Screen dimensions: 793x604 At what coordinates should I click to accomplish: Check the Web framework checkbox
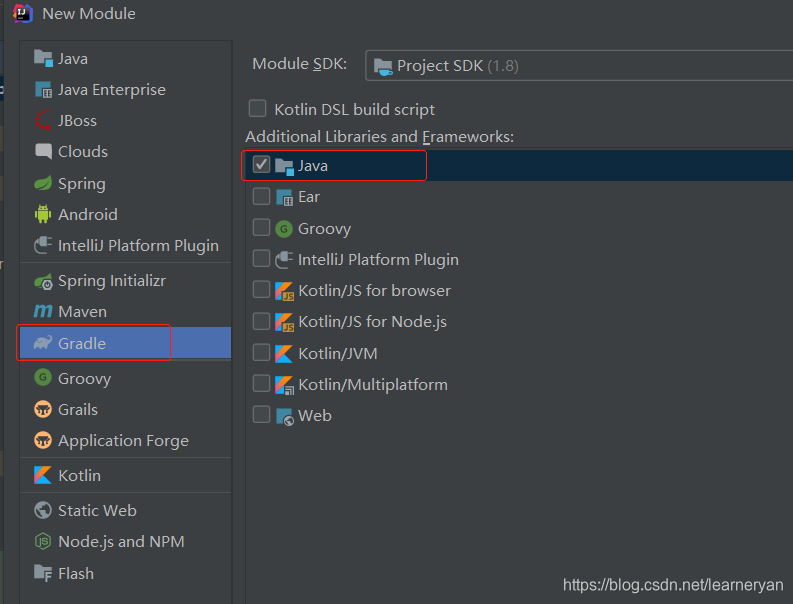pyautogui.click(x=261, y=414)
